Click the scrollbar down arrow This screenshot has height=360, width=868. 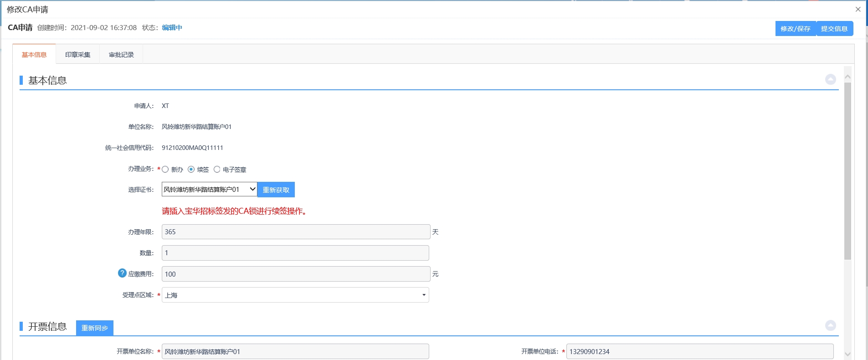click(x=847, y=354)
